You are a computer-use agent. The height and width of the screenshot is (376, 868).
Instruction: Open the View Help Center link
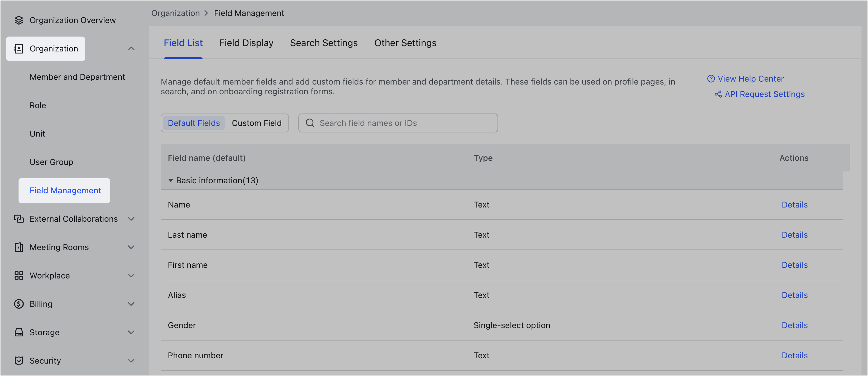click(x=751, y=79)
